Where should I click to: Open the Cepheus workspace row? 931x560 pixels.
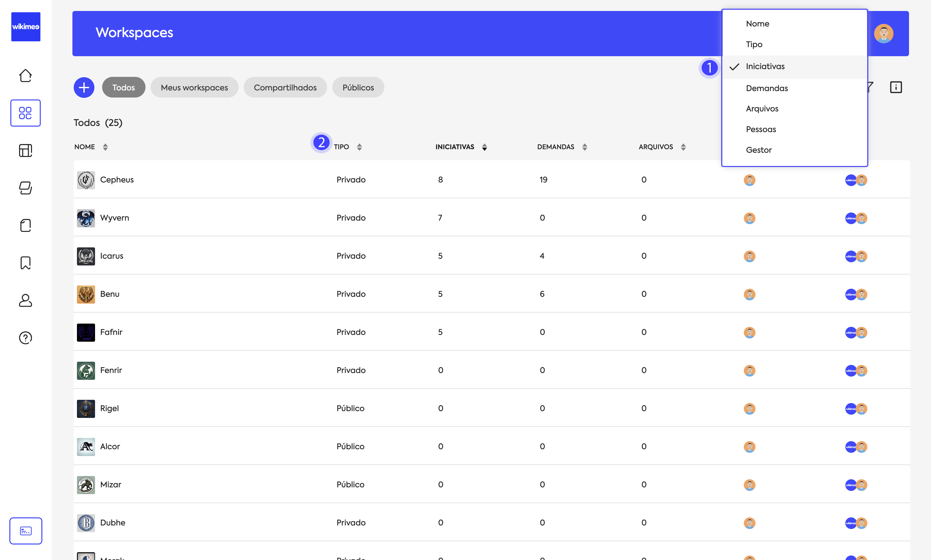point(117,180)
